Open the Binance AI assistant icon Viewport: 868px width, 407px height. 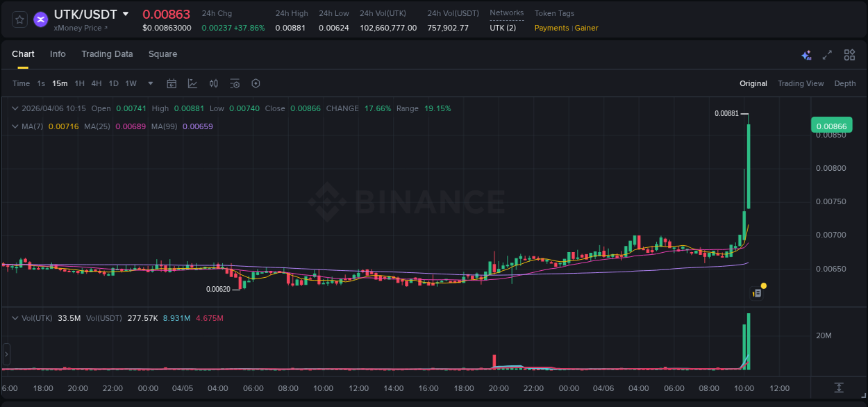point(806,54)
